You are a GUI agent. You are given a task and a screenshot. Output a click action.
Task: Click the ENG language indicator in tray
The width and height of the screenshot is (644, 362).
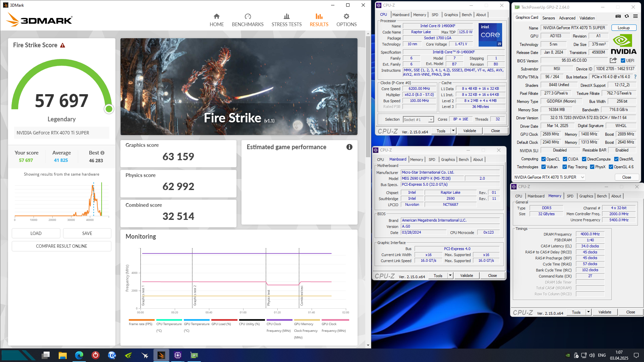tap(602, 355)
